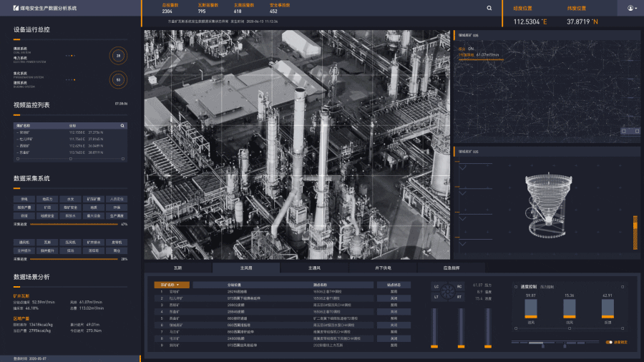
Task: Select the LC fan quadrant button
Action: tap(436, 286)
